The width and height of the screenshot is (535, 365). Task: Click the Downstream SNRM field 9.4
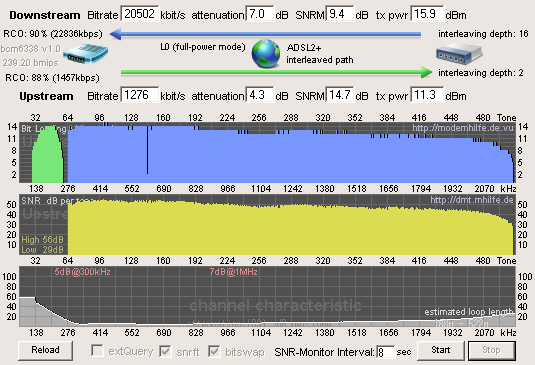coord(340,14)
